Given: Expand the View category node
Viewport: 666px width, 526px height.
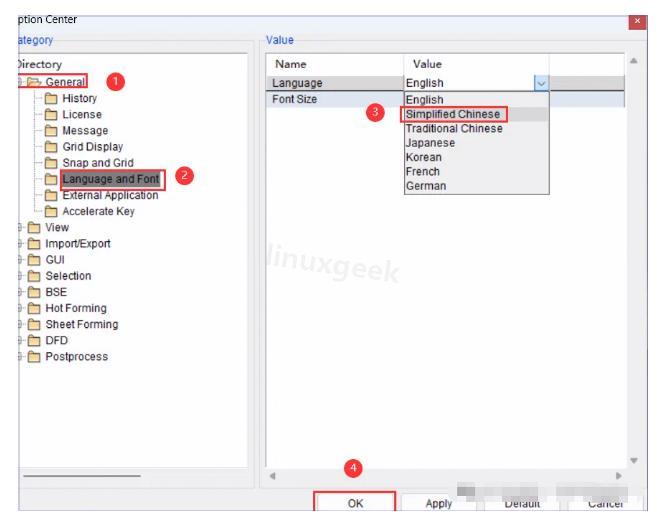Looking at the screenshot, I should coord(20,228).
